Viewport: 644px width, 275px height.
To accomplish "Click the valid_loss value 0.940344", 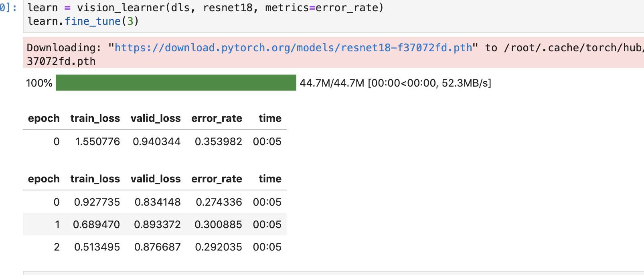I will [x=156, y=142].
